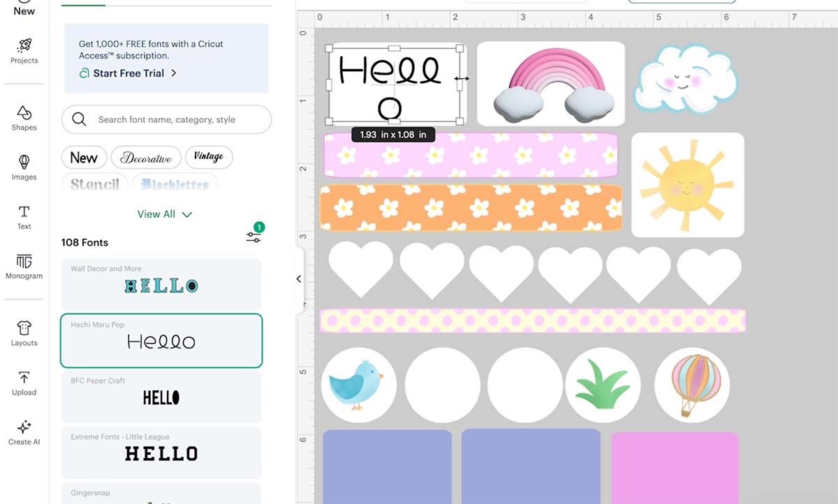This screenshot has height=504, width=838.
Task: Select the orange daisy washi strip
Action: (x=471, y=207)
